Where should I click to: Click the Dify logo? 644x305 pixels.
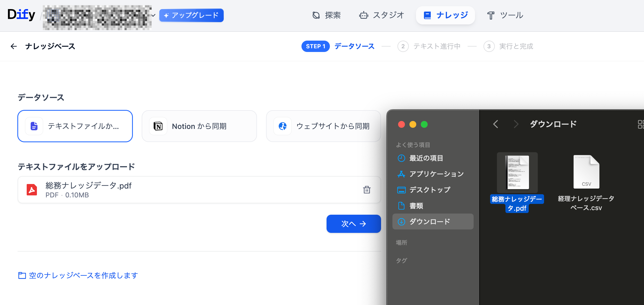click(x=21, y=15)
